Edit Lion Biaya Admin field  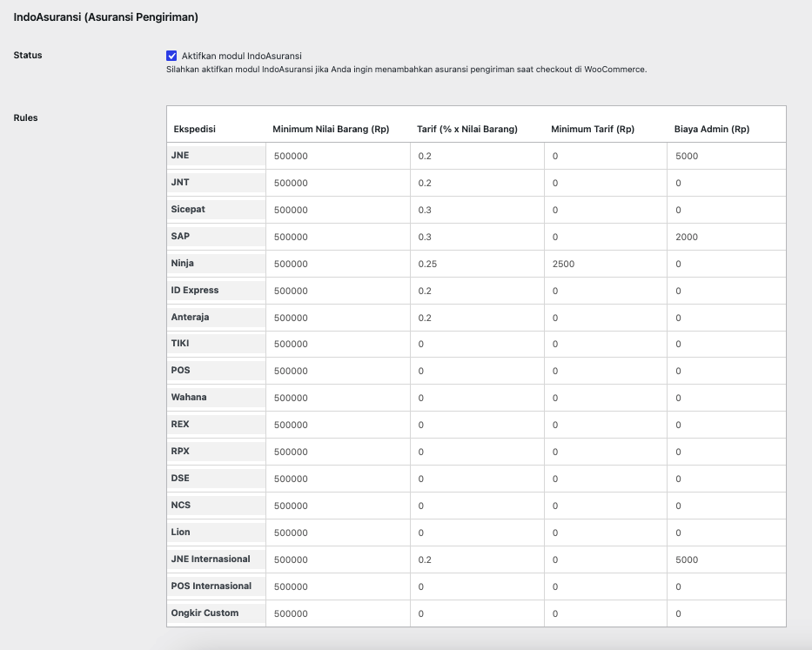pyautogui.click(x=727, y=533)
